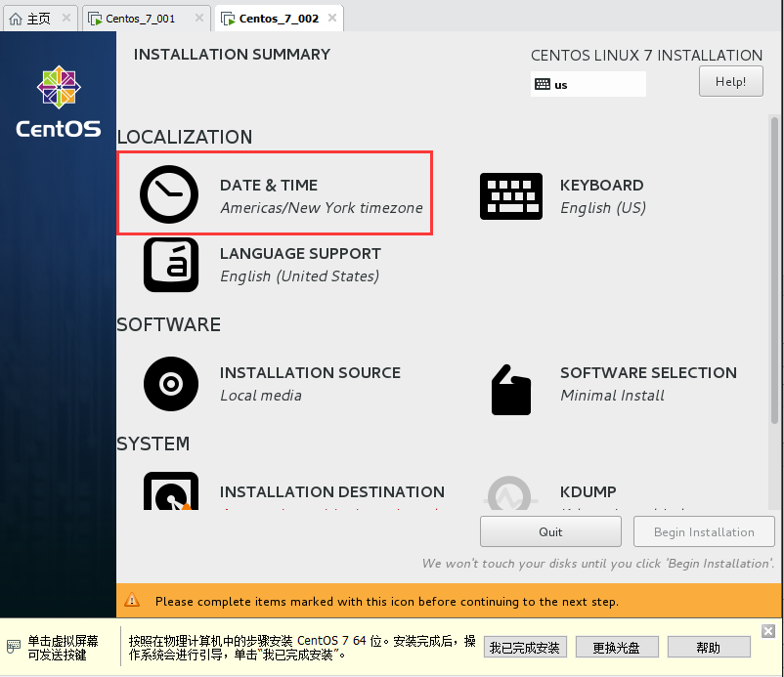Click the orange warning triangle icon

click(x=132, y=600)
